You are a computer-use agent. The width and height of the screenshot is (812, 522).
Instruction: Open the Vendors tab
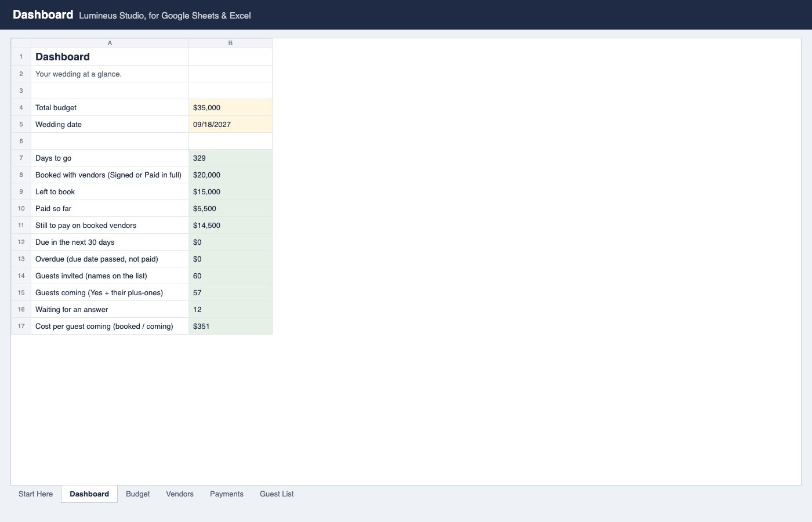(180, 494)
